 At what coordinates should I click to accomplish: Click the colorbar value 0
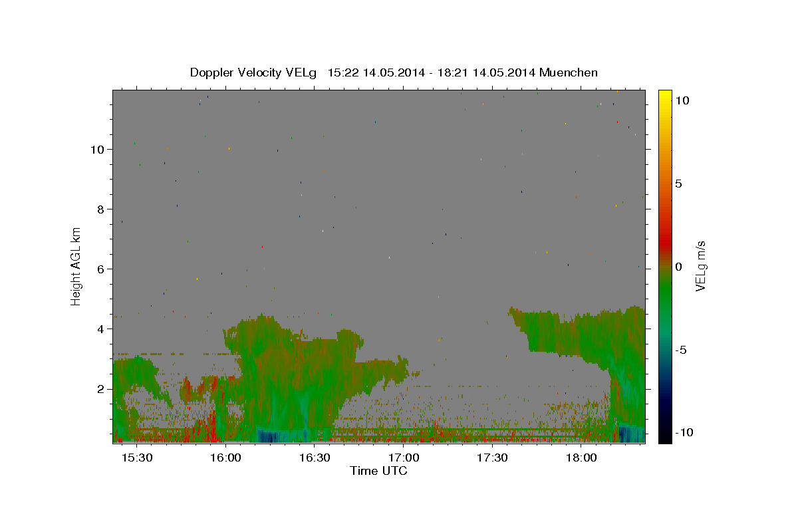tap(678, 267)
